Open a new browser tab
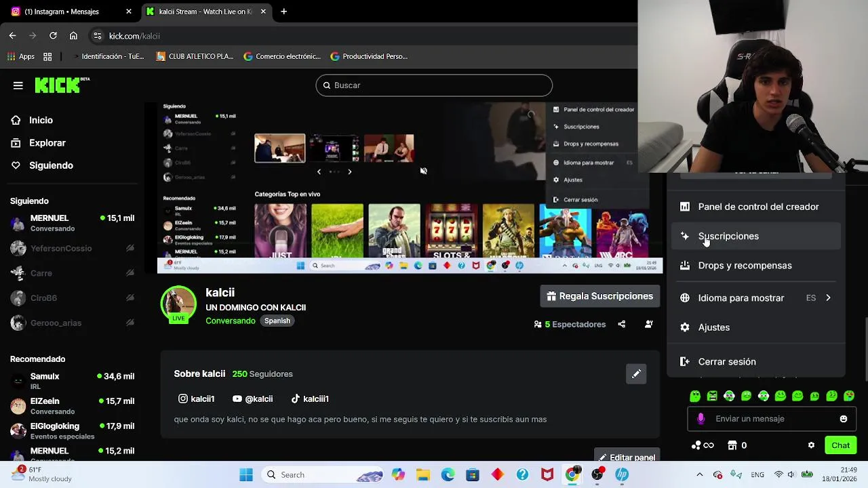Viewport: 868px width, 488px height. [284, 12]
